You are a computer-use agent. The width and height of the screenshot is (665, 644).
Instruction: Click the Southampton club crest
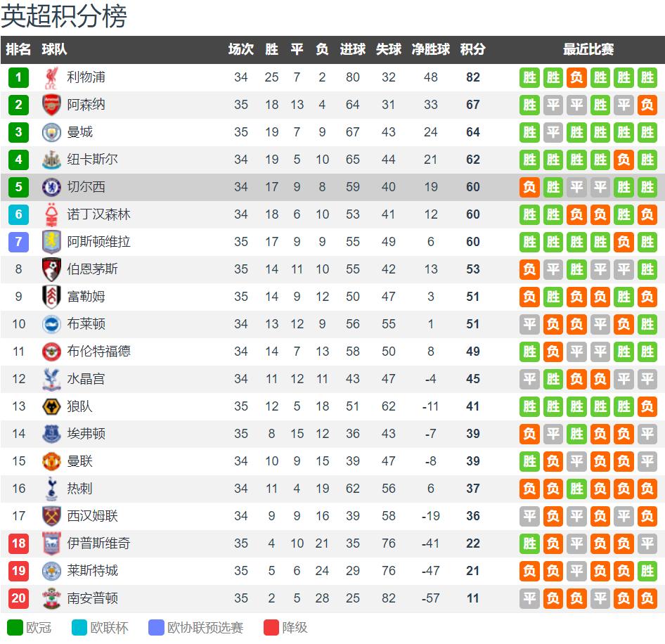coord(51,598)
